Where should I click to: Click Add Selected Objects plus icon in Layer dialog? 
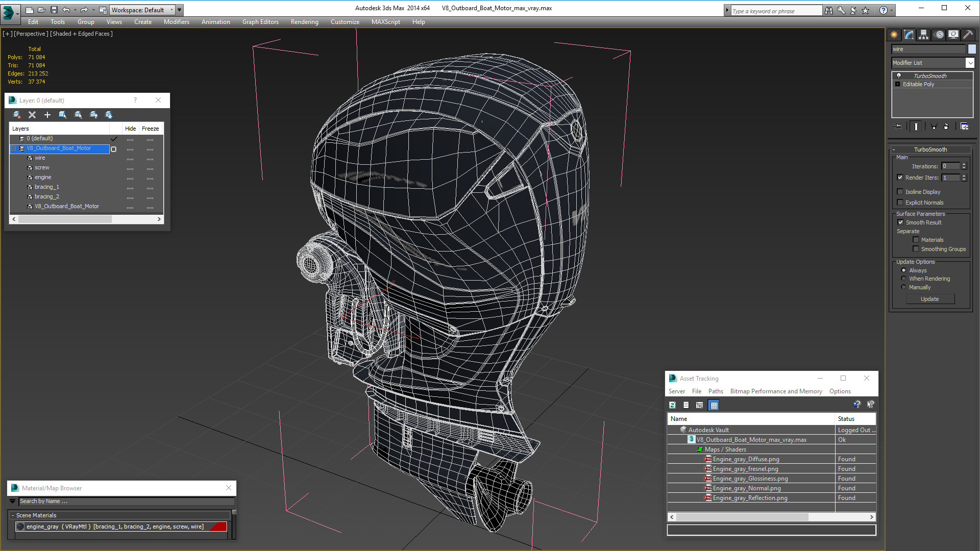(x=47, y=115)
